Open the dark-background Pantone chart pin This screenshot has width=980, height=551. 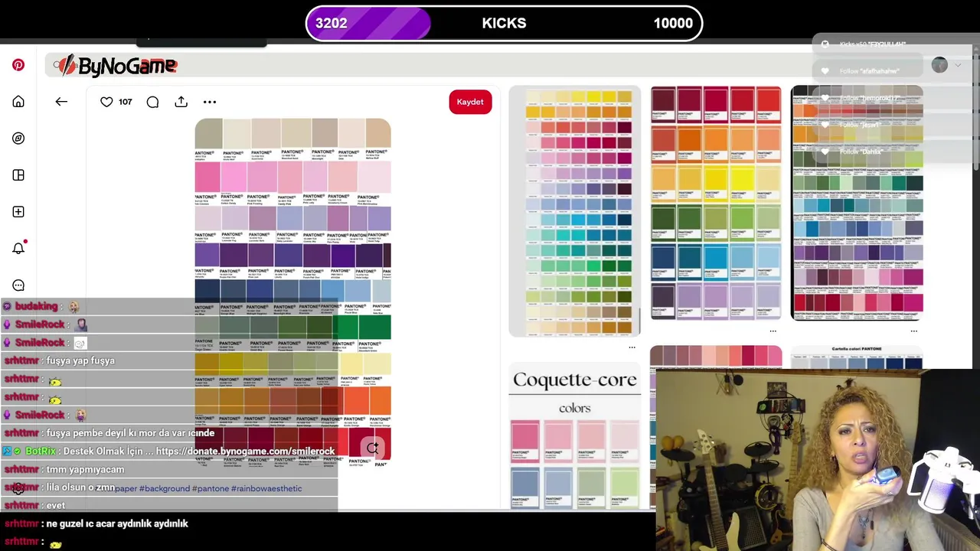(x=857, y=203)
